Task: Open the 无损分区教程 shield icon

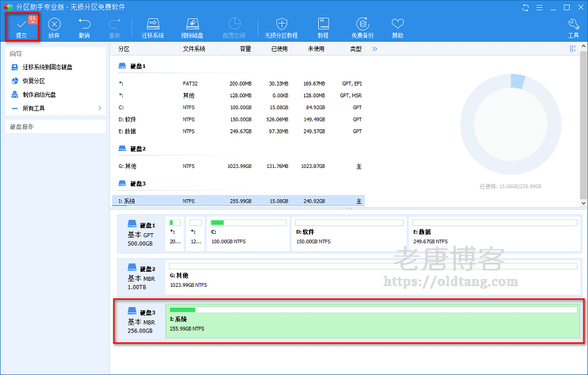Action: click(x=282, y=27)
